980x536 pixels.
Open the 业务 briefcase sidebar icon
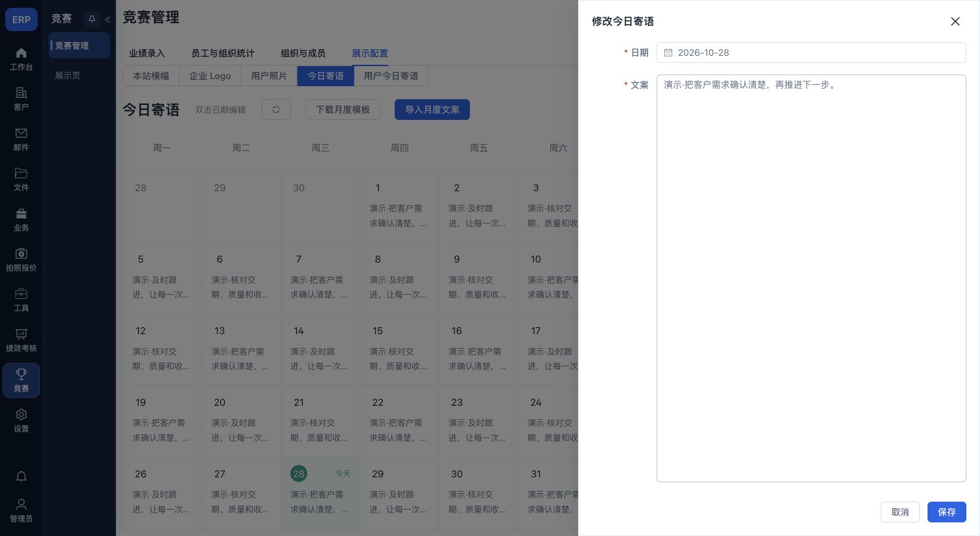pos(21,220)
